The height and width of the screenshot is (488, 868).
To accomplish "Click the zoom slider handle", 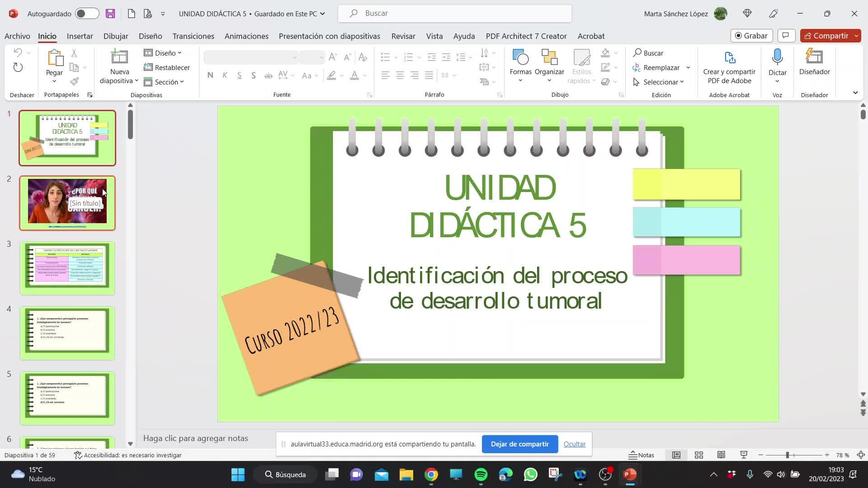I will (787, 455).
